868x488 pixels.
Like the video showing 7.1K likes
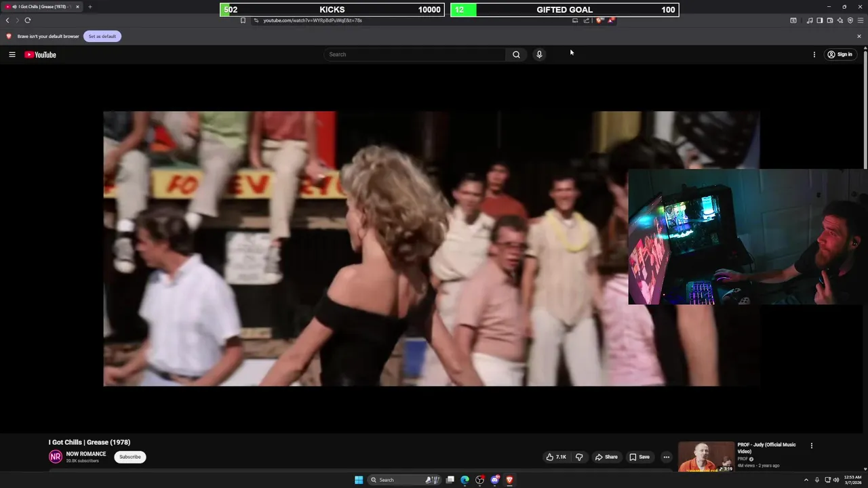pos(556,457)
